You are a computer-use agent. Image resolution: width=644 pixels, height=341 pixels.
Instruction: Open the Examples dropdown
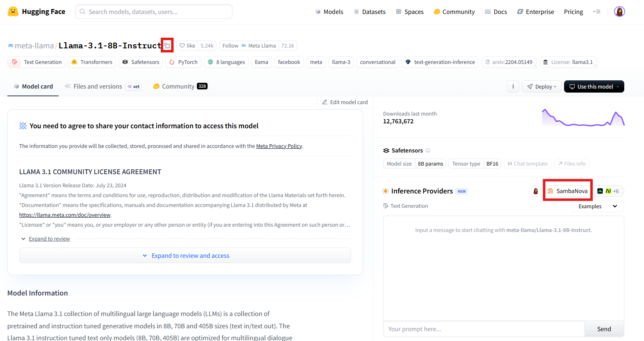tap(598, 206)
